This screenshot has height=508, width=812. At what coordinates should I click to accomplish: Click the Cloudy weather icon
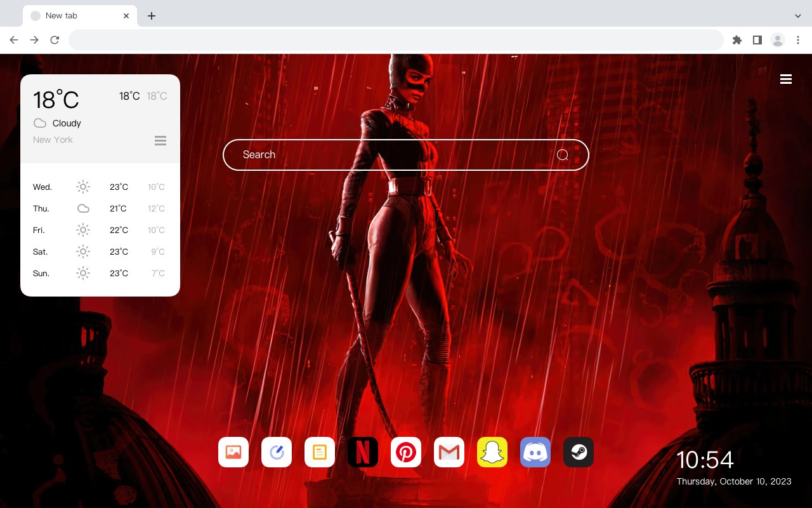click(x=40, y=123)
